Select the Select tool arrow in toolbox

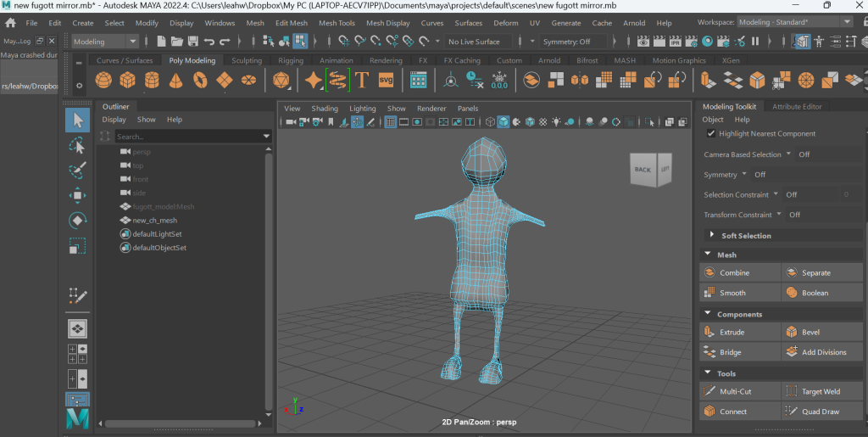(x=77, y=120)
